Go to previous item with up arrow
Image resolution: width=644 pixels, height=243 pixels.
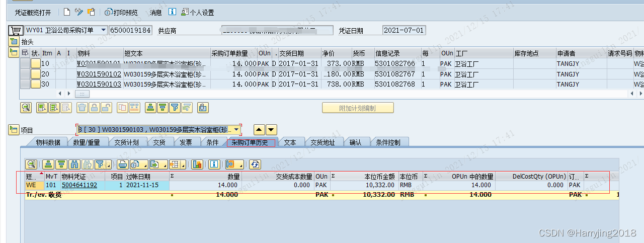259,130
